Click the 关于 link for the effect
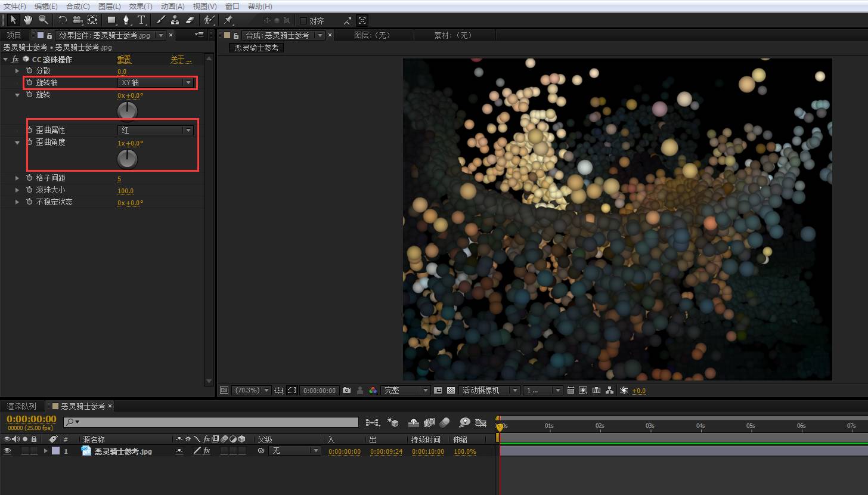This screenshot has height=495, width=868. tap(181, 59)
